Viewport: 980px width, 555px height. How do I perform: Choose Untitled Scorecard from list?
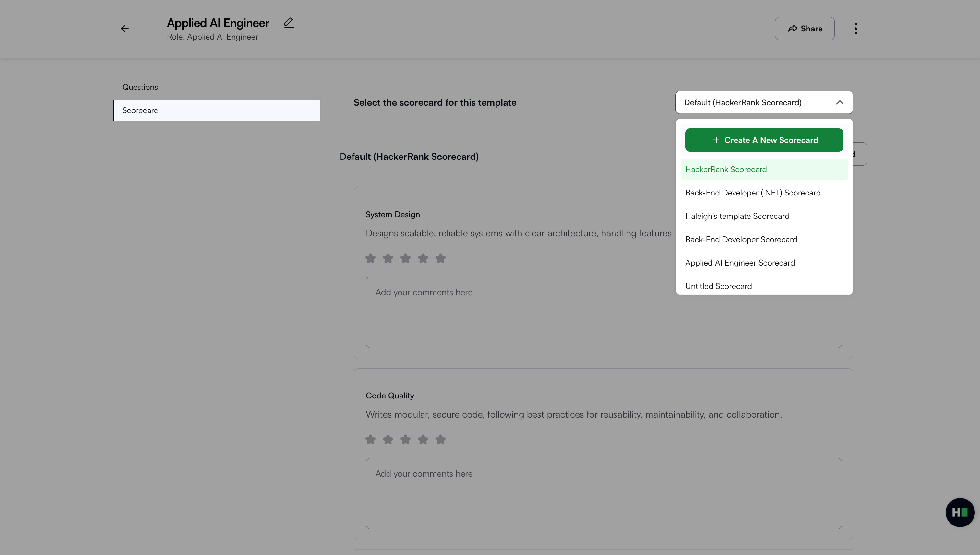pos(718,286)
